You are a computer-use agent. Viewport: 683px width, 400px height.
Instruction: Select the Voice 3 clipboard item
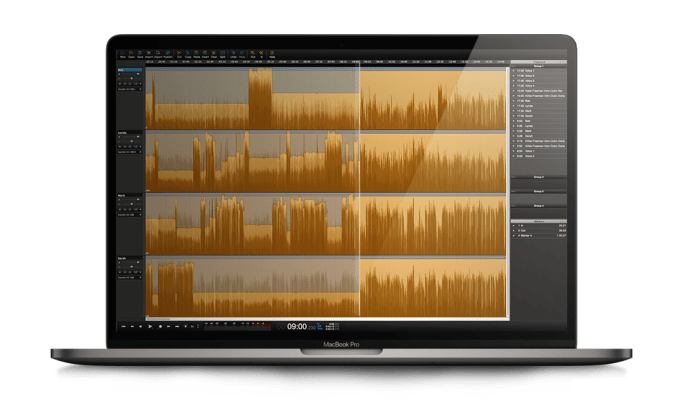click(x=539, y=81)
